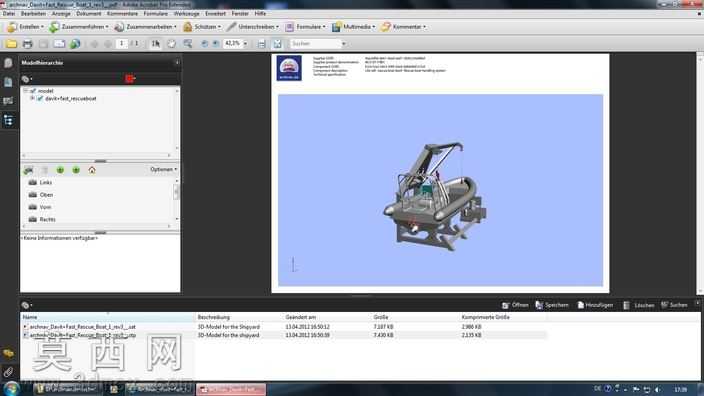Open the Modellhierarchie gear options icon
The image size is (704, 396).
(27, 79)
